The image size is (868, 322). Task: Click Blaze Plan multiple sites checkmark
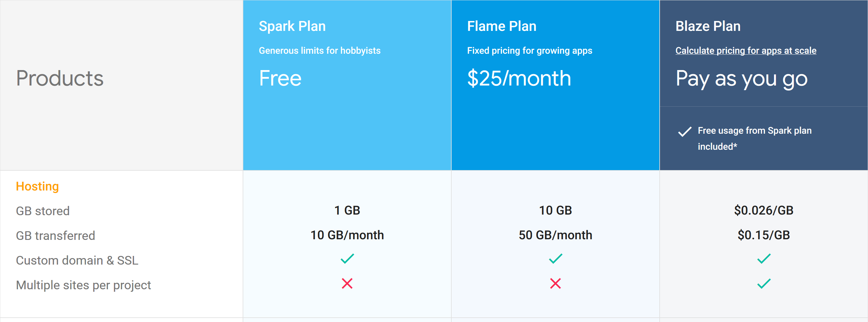tap(764, 283)
